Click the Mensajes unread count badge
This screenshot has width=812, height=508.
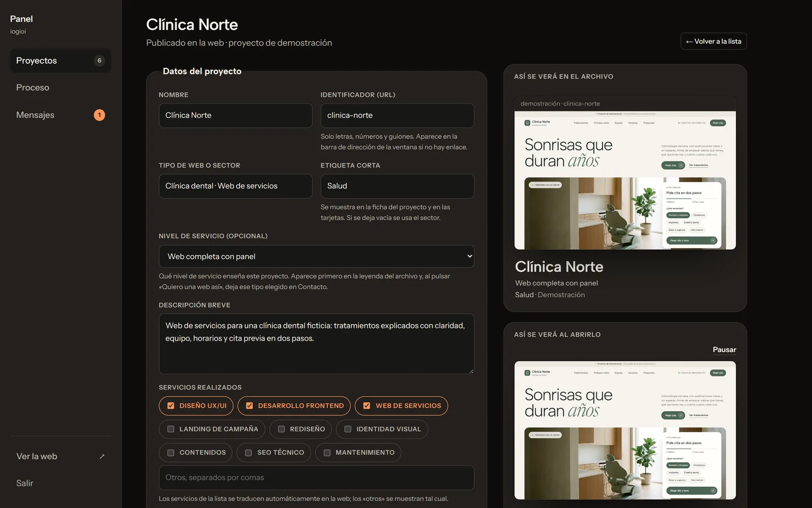tap(99, 115)
